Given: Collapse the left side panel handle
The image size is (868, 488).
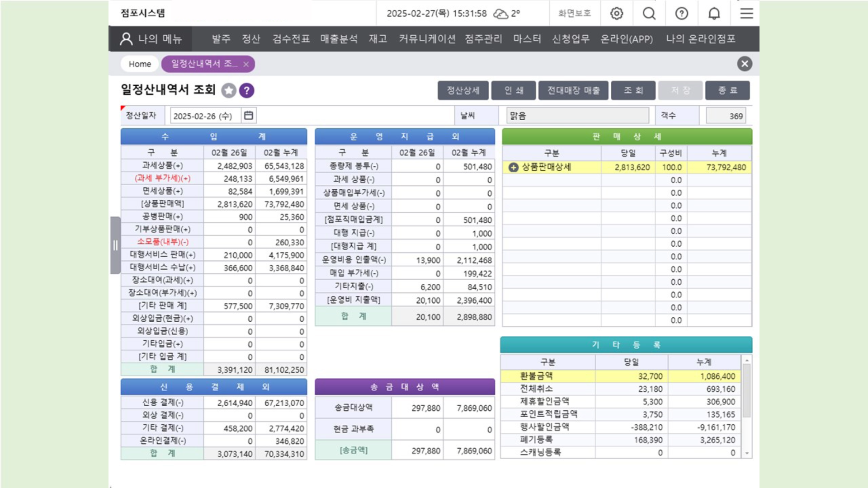Looking at the screenshot, I should [x=115, y=245].
